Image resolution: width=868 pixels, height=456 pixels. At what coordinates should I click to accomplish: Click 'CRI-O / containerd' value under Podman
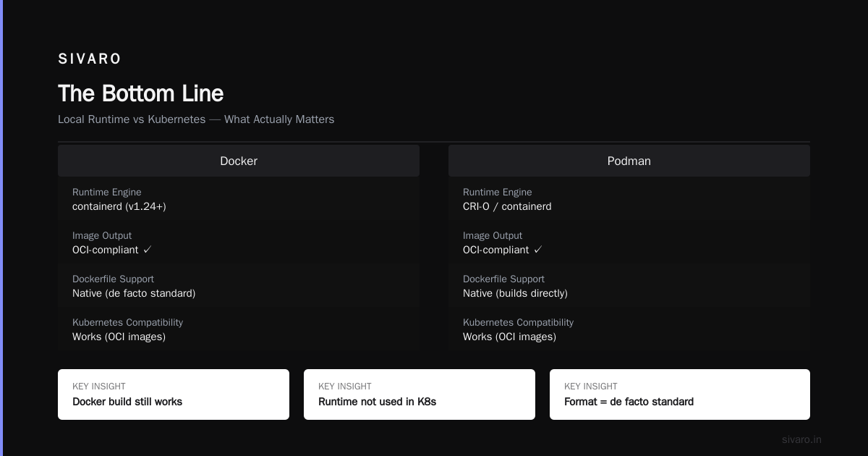tap(507, 206)
